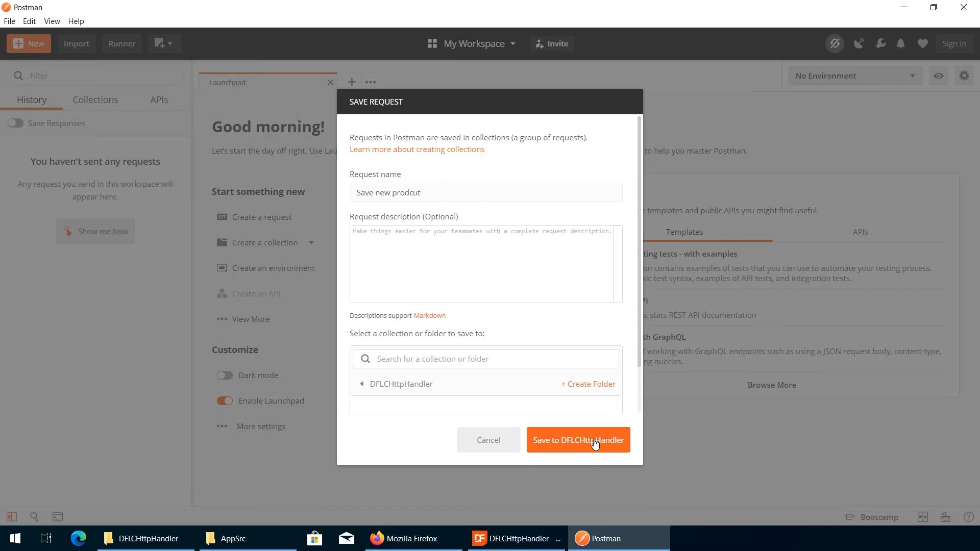Screen dimensions: 980x551
Task: Enable Dark mode toggle
Action: (225, 375)
